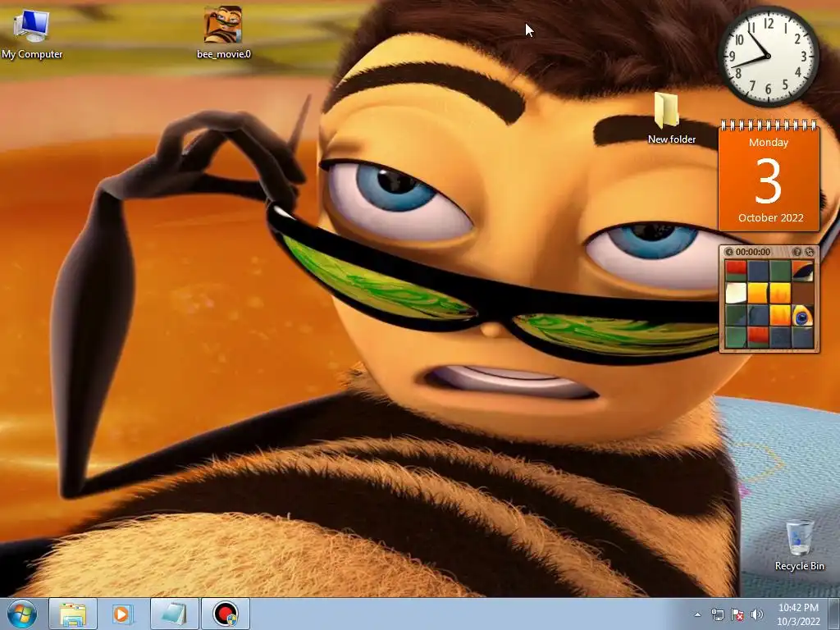Open the volume speaker tray icon
The height and width of the screenshot is (630, 840).
[x=757, y=615]
